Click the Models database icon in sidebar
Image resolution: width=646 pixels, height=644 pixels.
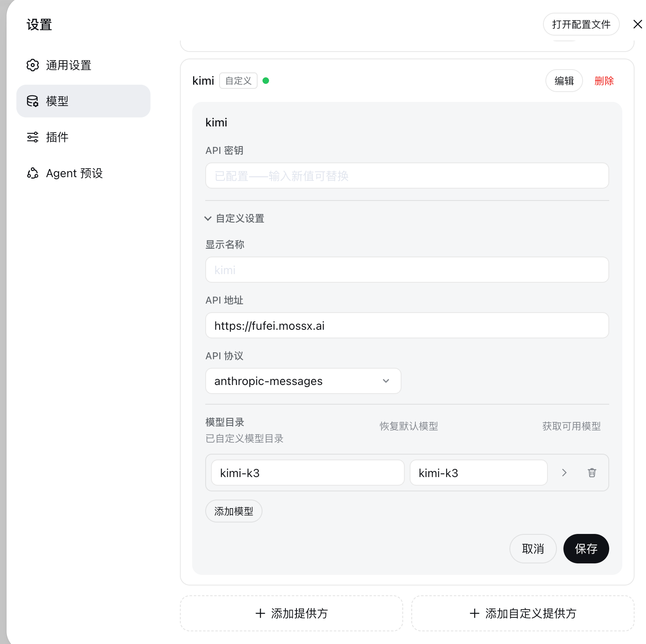pos(33,101)
